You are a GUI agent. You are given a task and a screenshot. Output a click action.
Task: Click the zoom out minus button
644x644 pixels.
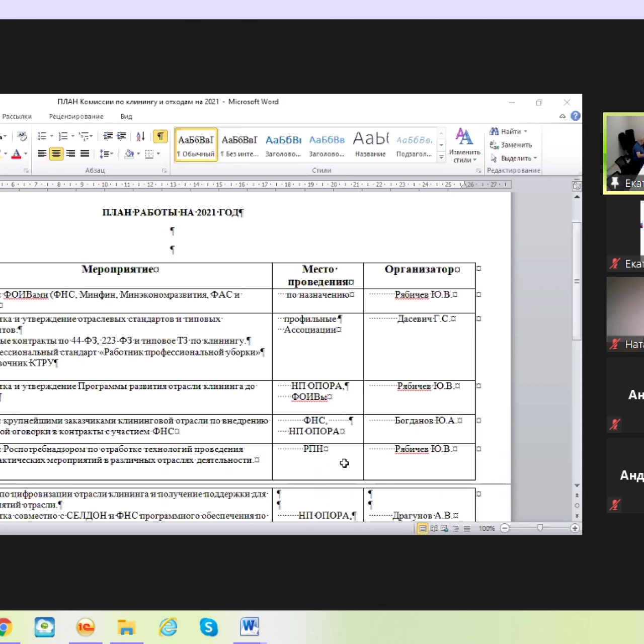coord(505,528)
